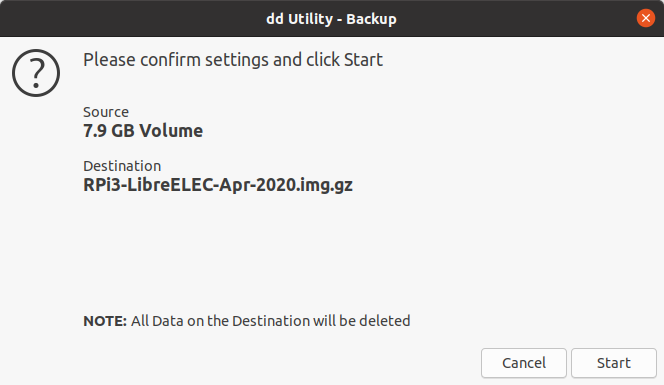
Task: Cancel the backup confirmation dialog
Action: click(x=524, y=363)
